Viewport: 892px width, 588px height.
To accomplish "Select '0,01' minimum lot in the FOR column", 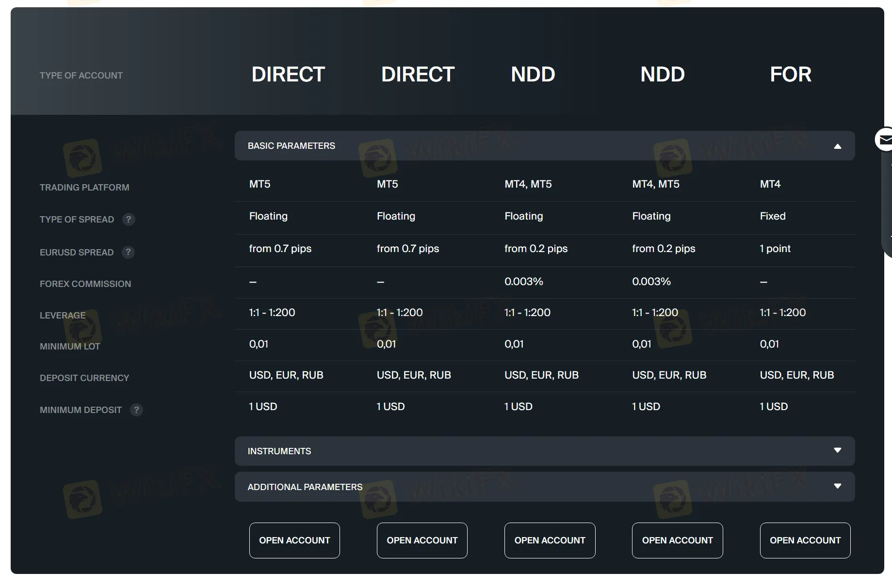I will tap(769, 344).
